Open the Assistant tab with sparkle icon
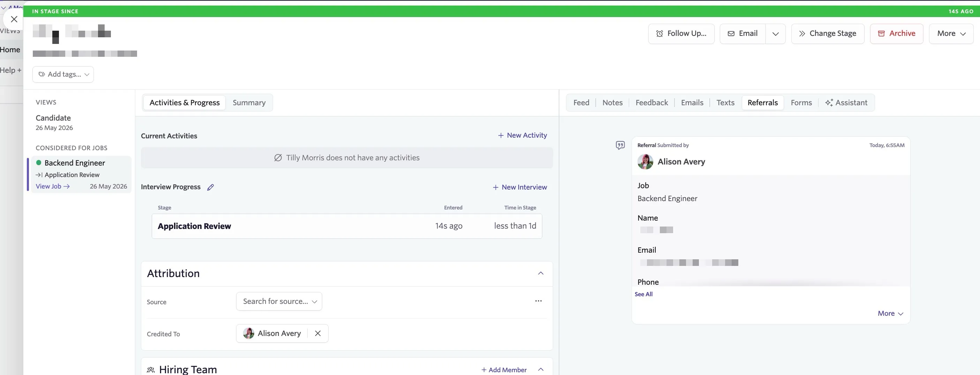Viewport: 980px width, 375px height. click(846, 103)
